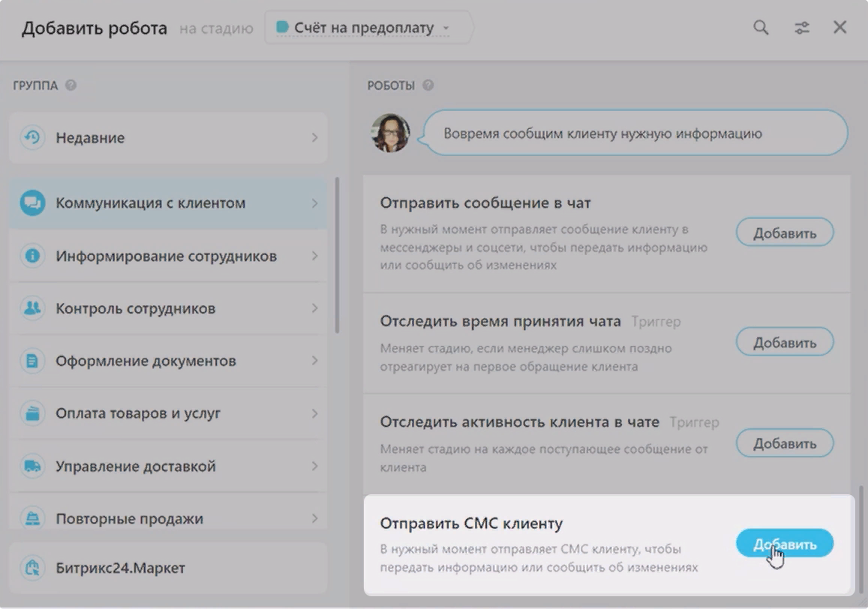Image resolution: width=868 pixels, height=609 pixels.
Task: Expand the Оплата товаров и услуг chevron
Action: pos(314,413)
